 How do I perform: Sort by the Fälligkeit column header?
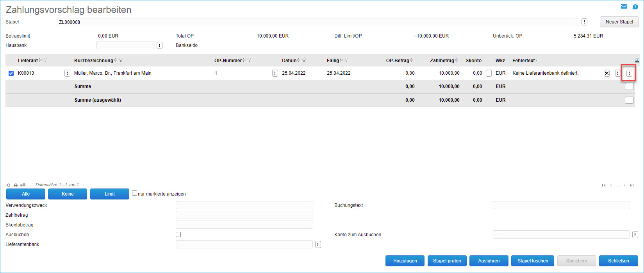point(333,61)
